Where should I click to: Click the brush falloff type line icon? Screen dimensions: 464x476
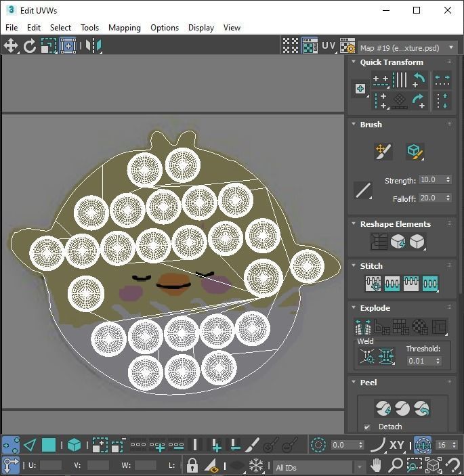(x=363, y=190)
